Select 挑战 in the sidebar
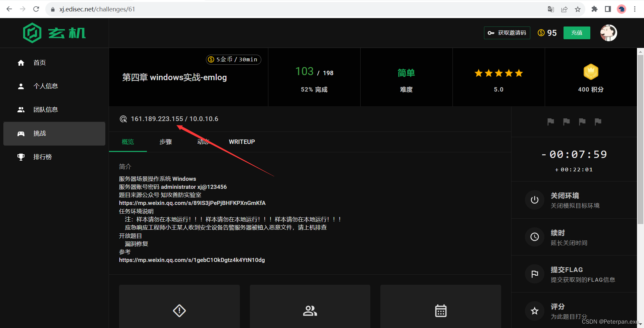Screen dimensions: 644x328 pos(54,133)
